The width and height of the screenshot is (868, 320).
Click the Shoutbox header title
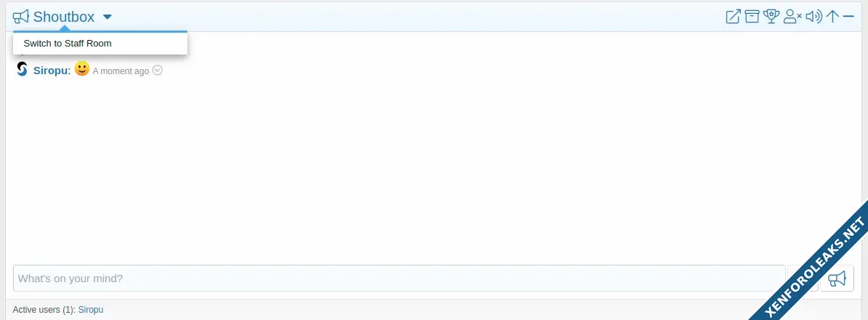tap(64, 17)
